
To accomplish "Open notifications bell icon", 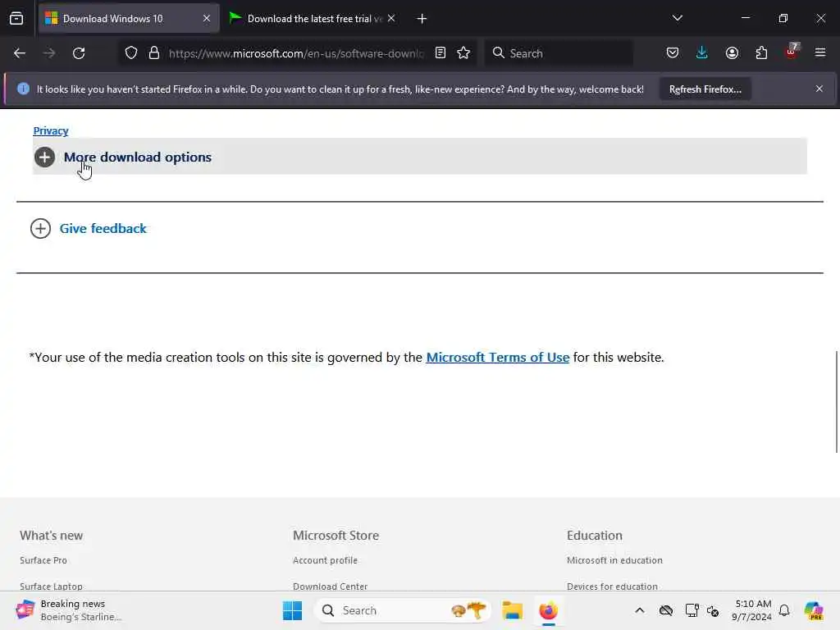I will point(784,610).
